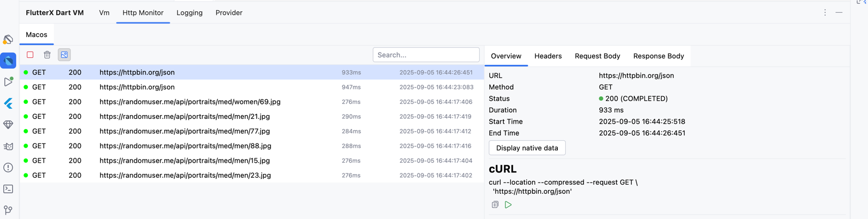Open the Problems warning icon in sidebar
This screenshot has width=868, height=219.
8,168
